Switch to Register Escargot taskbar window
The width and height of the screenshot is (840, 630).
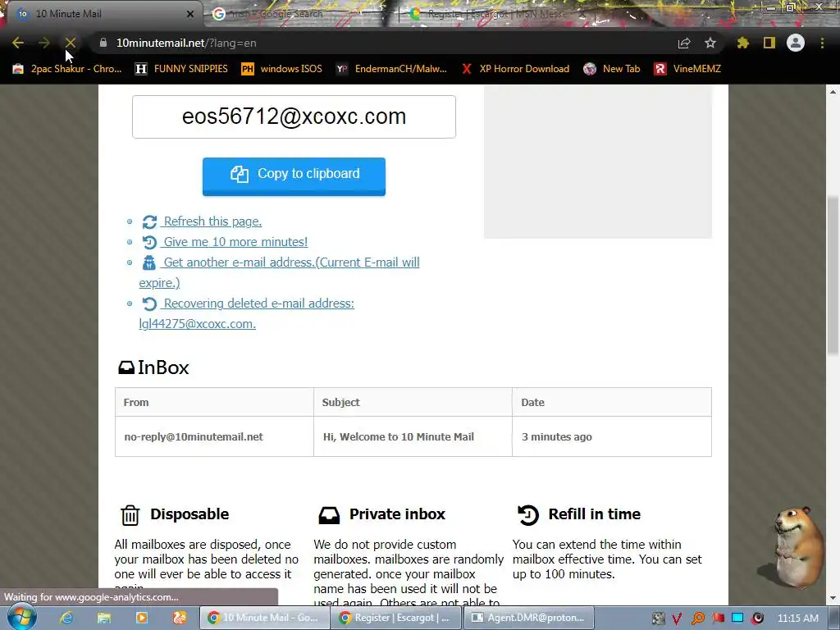(396, 618)
